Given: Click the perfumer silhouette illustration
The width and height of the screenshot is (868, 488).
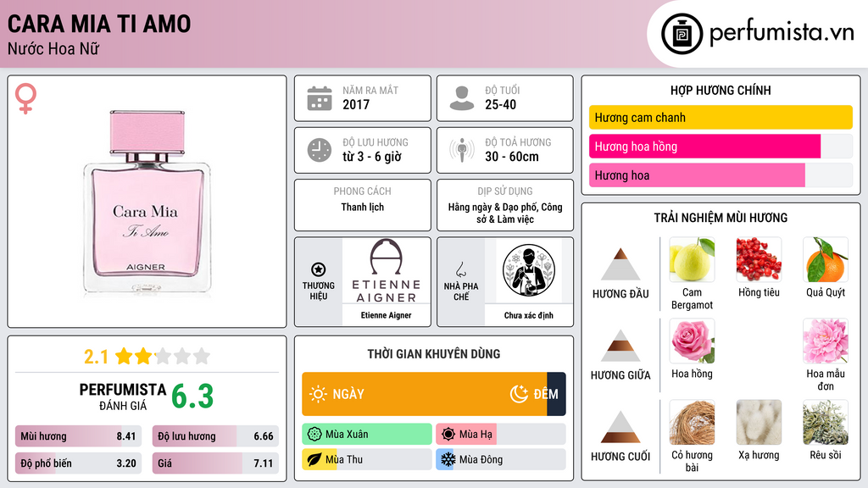Looking at the screenshot, I should (x=529, y=270).
